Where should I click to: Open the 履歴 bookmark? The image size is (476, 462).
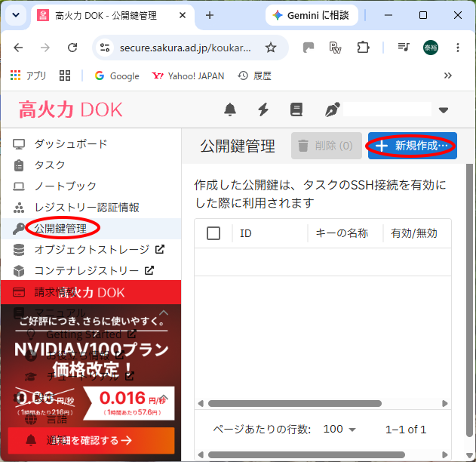point(254,76)
